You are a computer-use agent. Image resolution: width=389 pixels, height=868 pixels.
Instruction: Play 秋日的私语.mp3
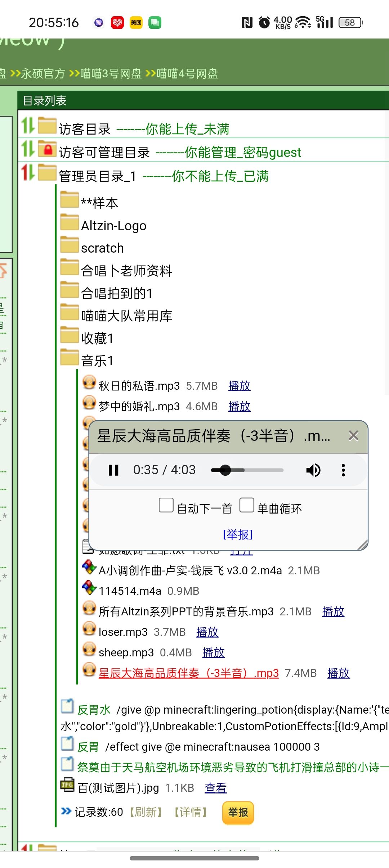click(239, 386)
